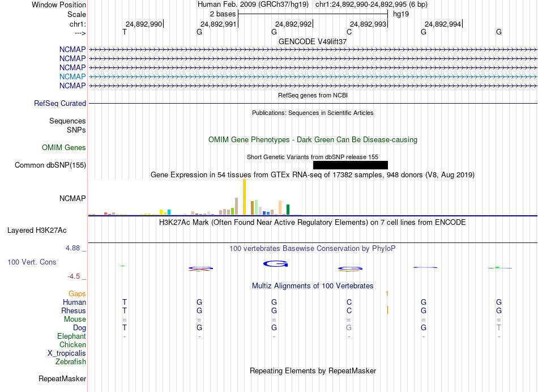Click the -4.5 PhyloP scale minimum
The width and height of the screenshot is (538, 392).
pyautogui.click(x=74, y=276)
